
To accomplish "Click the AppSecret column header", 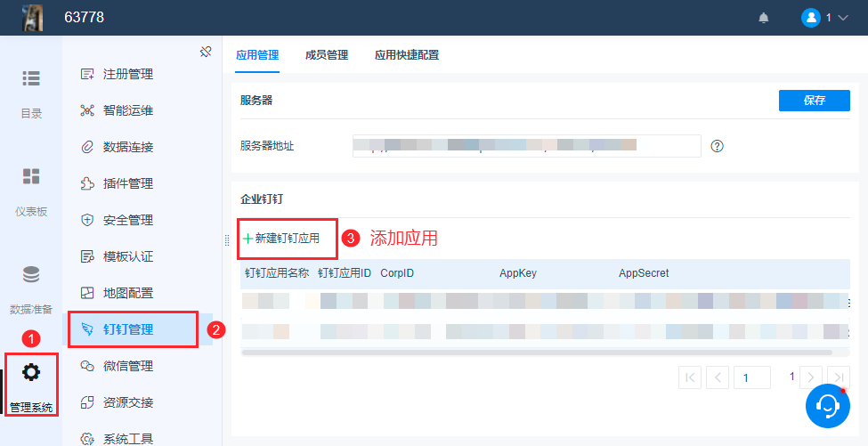I will tap(644, 273).
